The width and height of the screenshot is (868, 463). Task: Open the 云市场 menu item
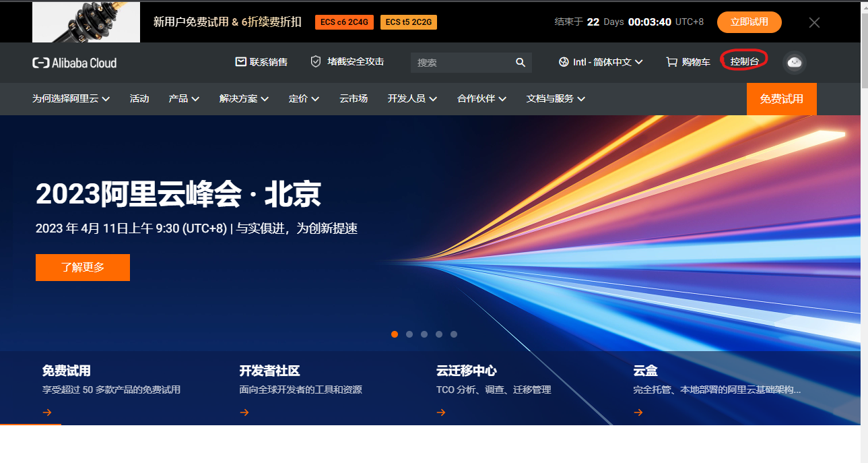point(354,98)
